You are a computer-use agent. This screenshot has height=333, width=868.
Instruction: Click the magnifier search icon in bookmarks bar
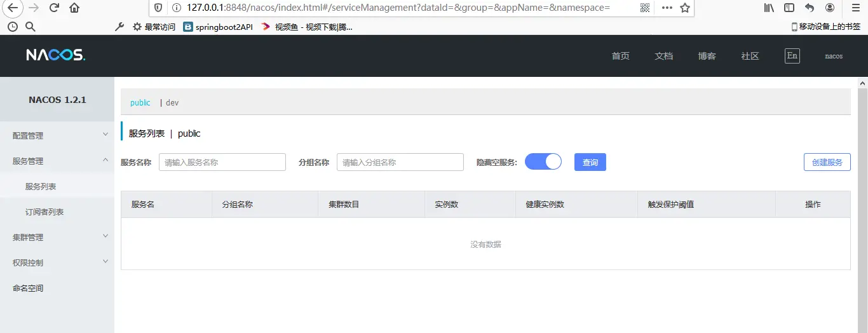coord(31,27)
